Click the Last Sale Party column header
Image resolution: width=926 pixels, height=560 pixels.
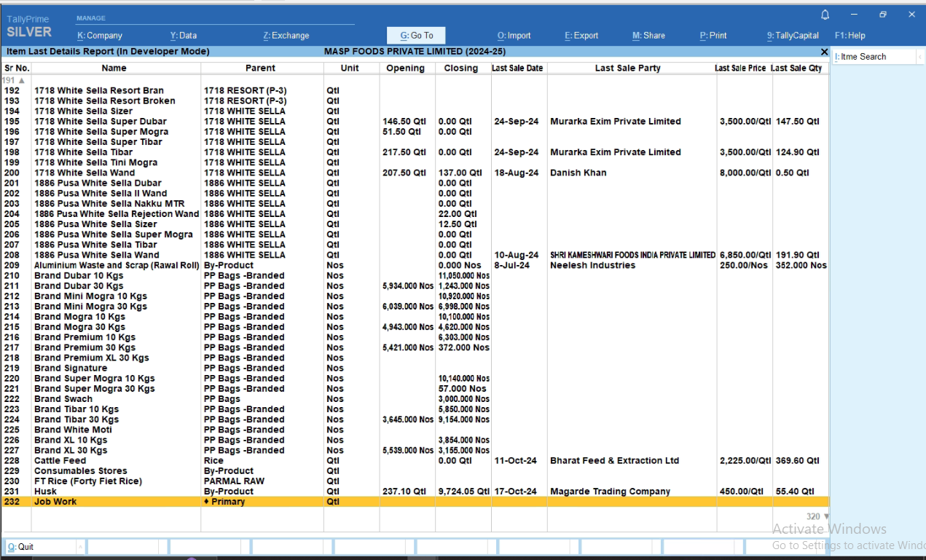pyautogui.click(x=627, y=68)
